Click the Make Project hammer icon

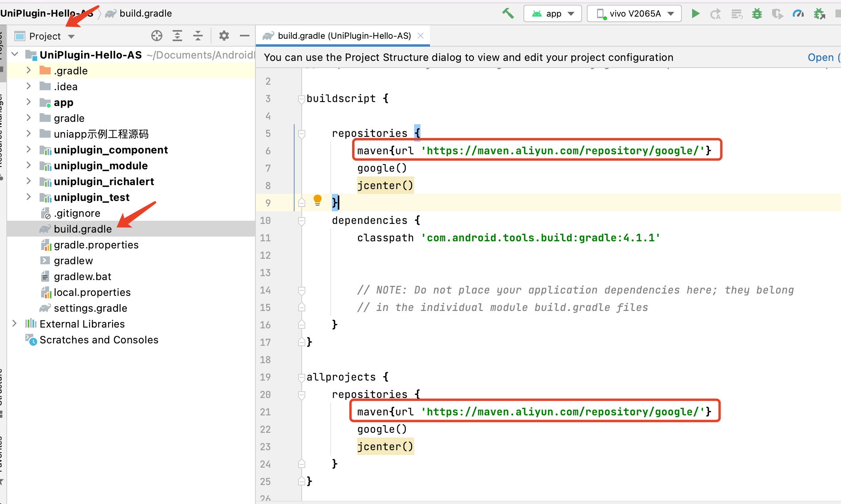coord(508,13)
